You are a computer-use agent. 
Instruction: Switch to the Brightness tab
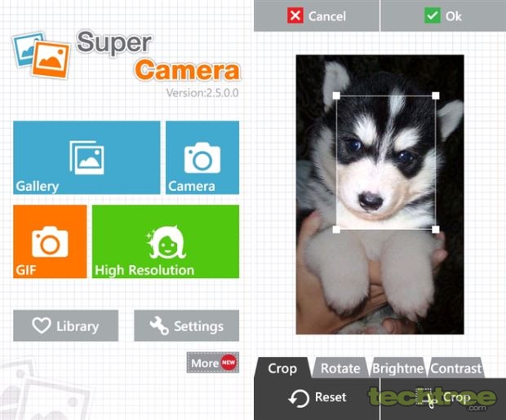397,368
